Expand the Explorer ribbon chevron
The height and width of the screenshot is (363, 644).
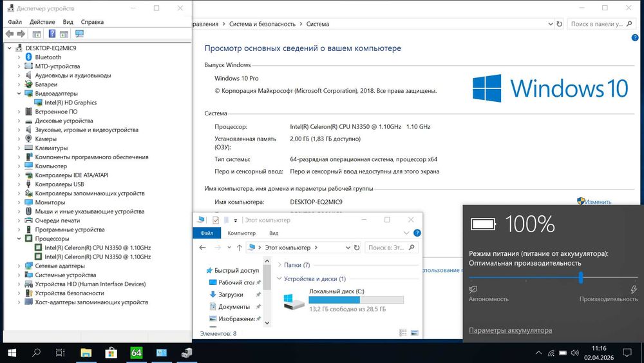[406, 233]
